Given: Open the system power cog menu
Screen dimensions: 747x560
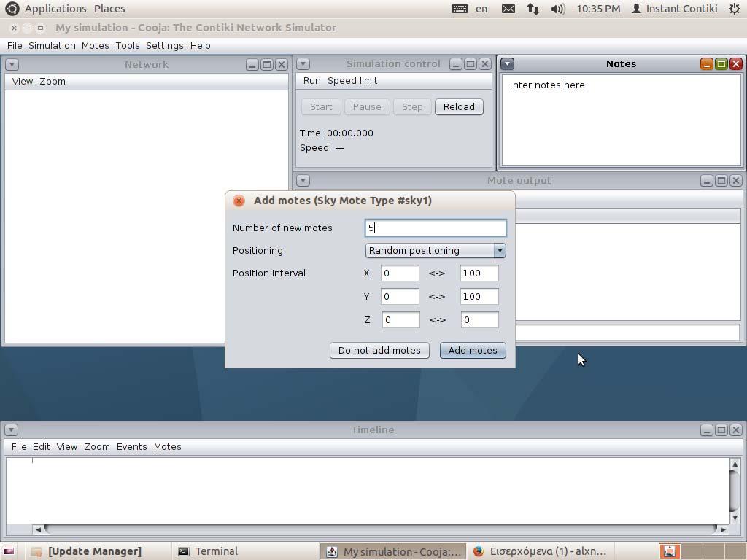Looking at the screenshot, I should tap(735, 9).
